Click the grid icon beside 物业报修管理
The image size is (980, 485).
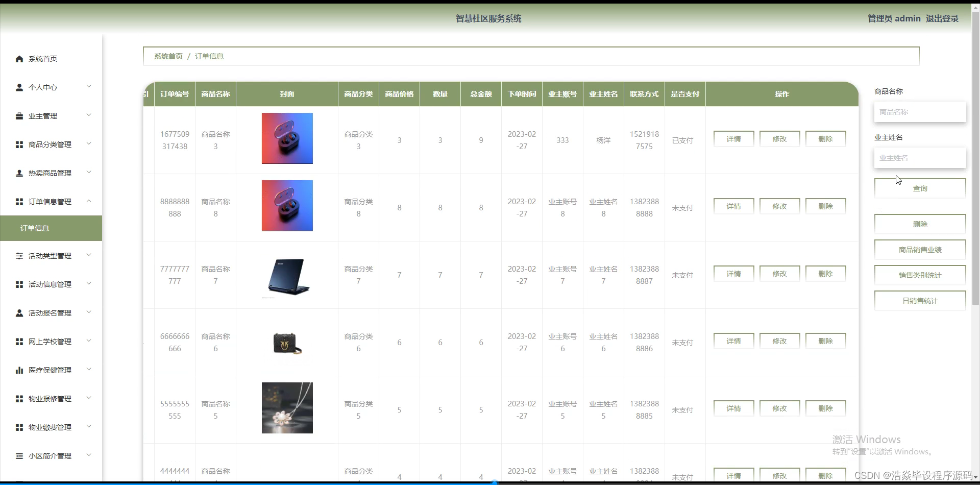coord(19,399)
